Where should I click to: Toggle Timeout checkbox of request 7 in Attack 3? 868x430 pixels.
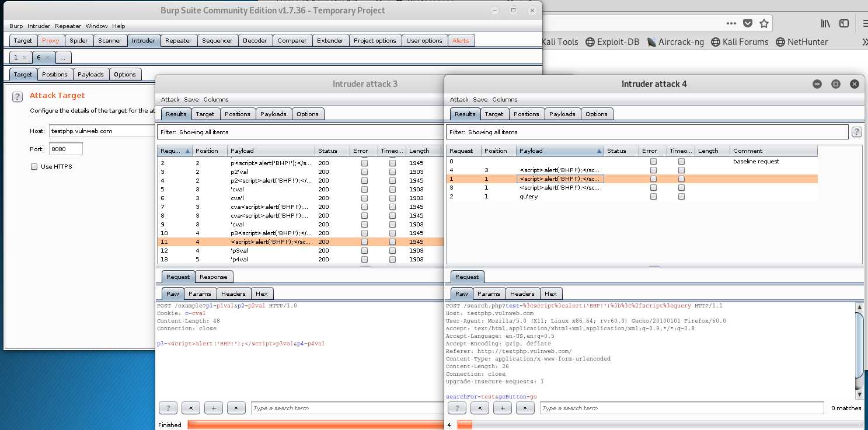pyautogui.click(x=392, y=207)
